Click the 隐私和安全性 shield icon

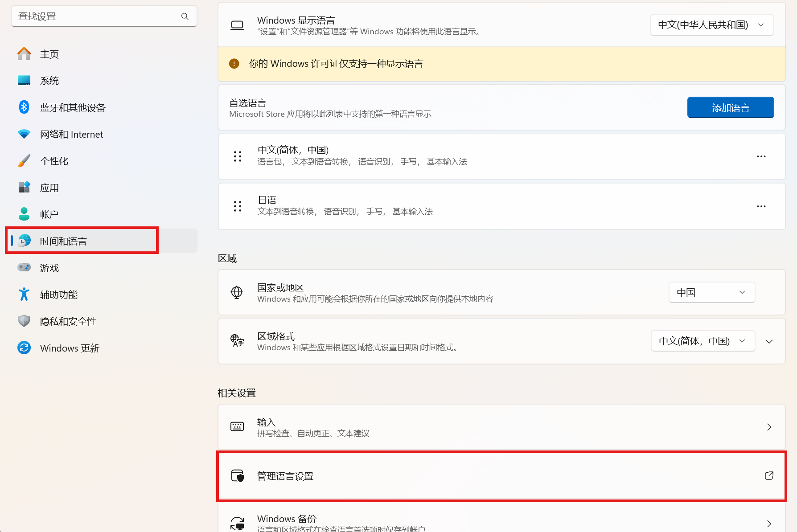(24, 321)
